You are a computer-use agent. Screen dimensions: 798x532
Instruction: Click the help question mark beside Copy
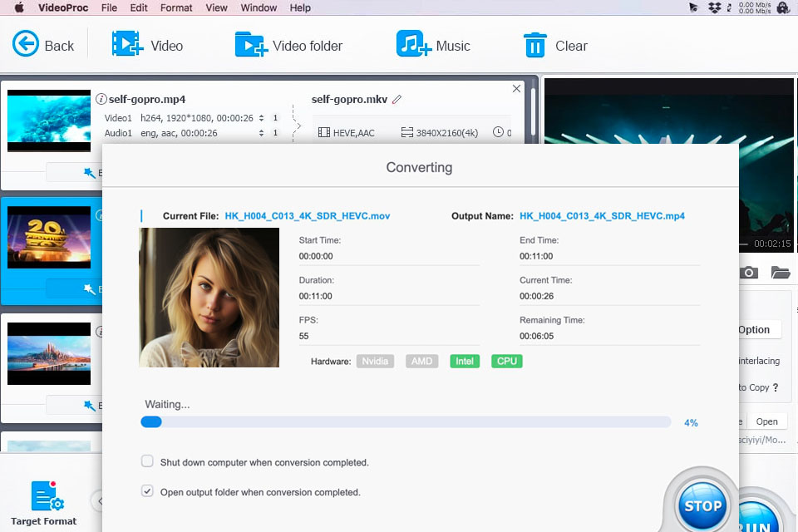click(x=776, y=387)
